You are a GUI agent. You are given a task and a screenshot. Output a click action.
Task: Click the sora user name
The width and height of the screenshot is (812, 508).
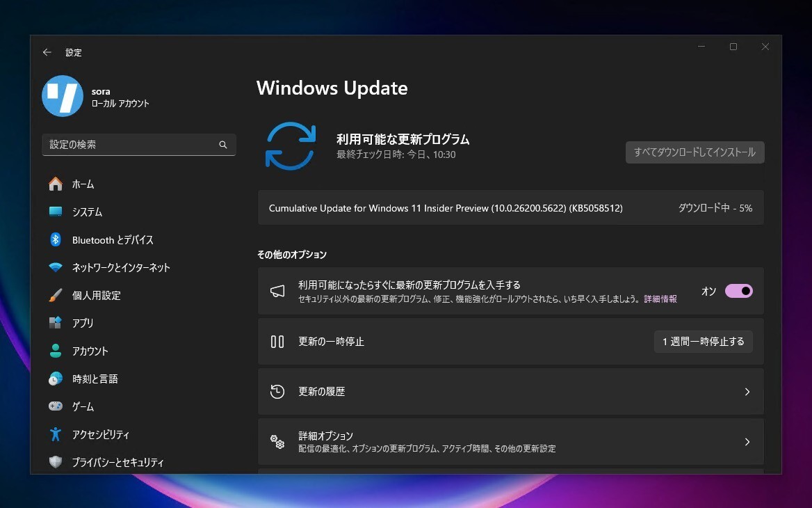101,91
